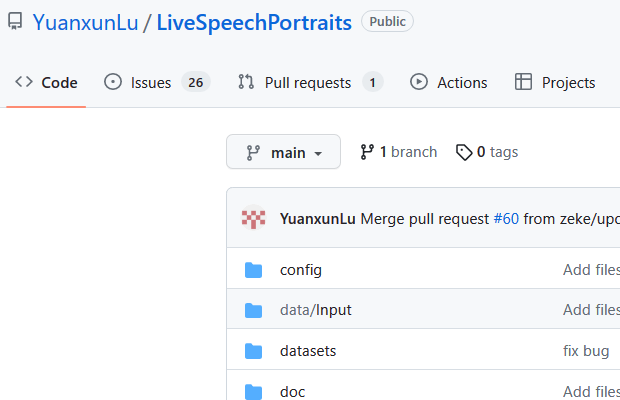
Task: Open the Projects tab
Action: 555,83
